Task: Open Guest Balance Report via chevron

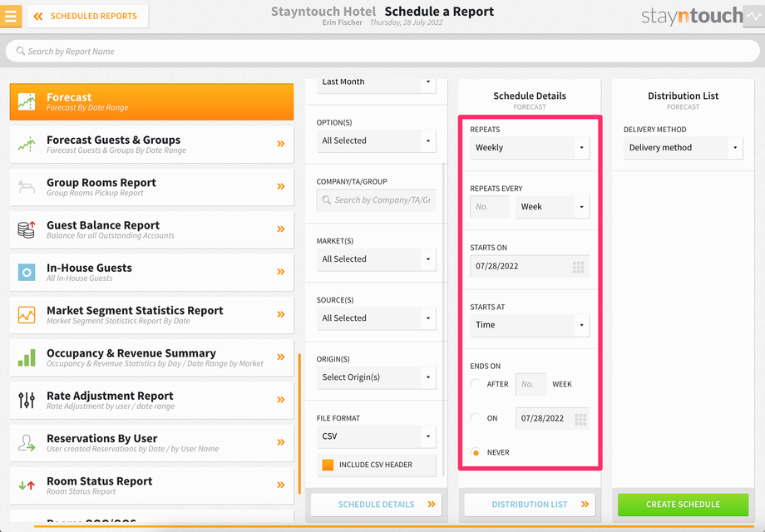Action: [281, 229]
